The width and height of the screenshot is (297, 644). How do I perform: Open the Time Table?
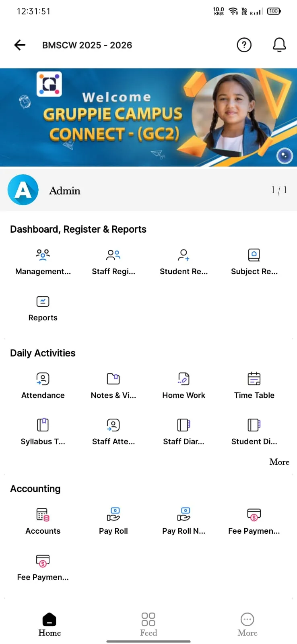(254, 386)
